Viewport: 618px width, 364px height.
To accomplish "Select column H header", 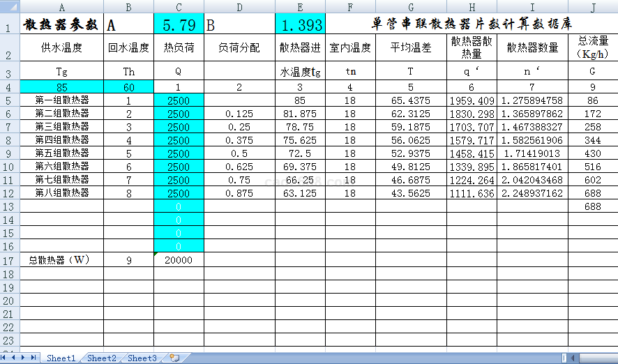I will pyautogui.click(x=472, y=6).
